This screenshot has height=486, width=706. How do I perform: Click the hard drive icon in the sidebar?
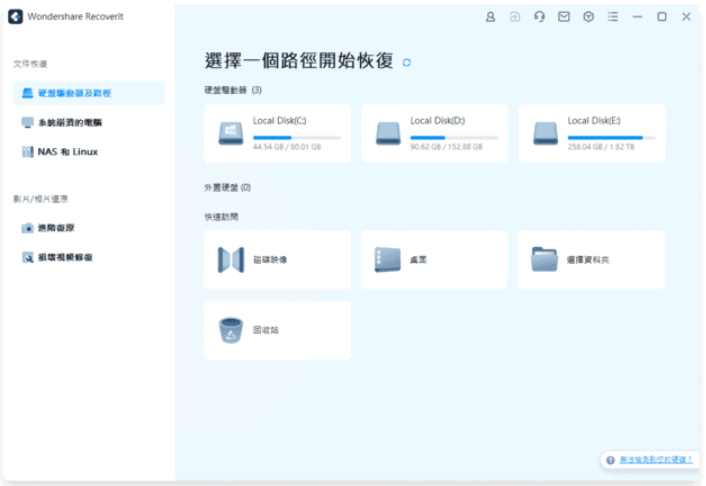[27, 93]
